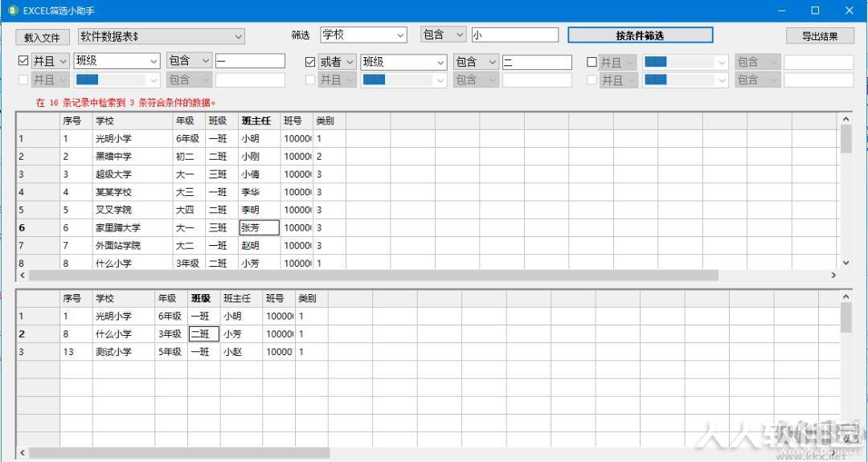868x462 pixels.
Task: Click the 班号 header in the results table
Action: [280, 298]
